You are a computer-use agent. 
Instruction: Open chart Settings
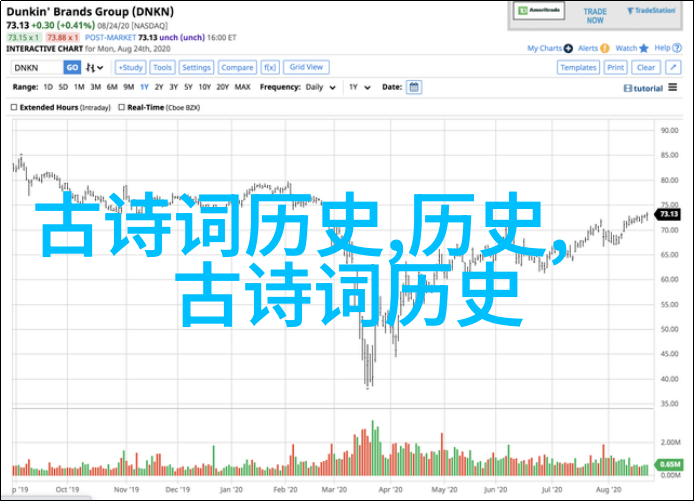coord(196,67)
